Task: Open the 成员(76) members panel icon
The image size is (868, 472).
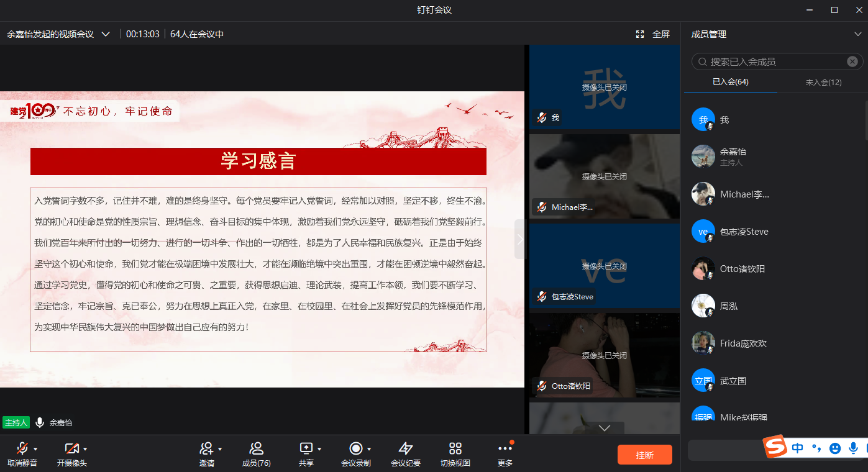Action: pos(256,448)
